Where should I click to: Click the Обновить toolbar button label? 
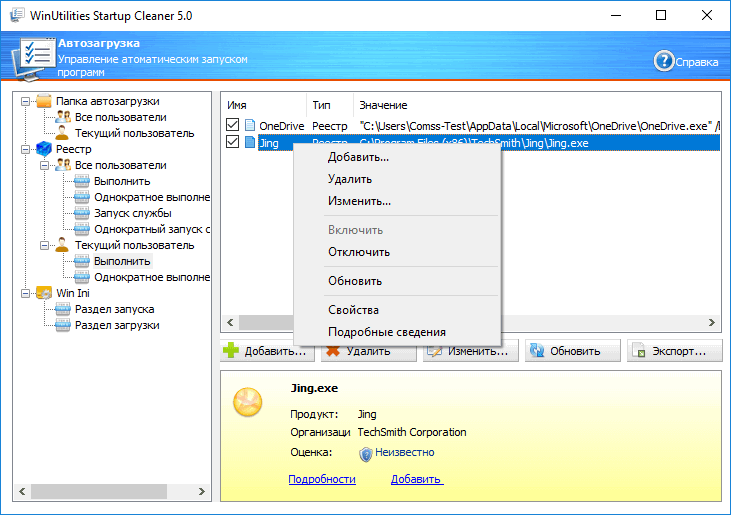[575, 351]
